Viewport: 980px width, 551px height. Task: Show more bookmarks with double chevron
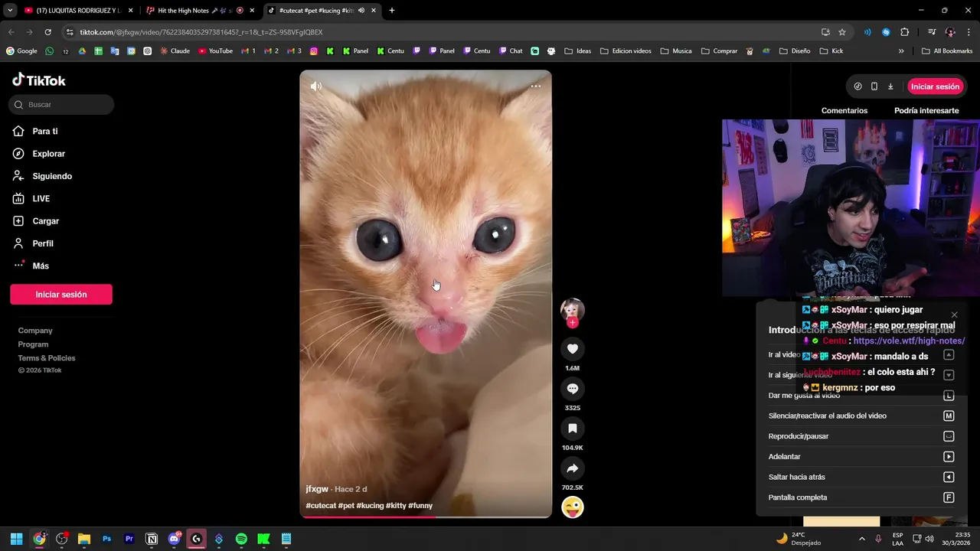click(x=901, y=51)
